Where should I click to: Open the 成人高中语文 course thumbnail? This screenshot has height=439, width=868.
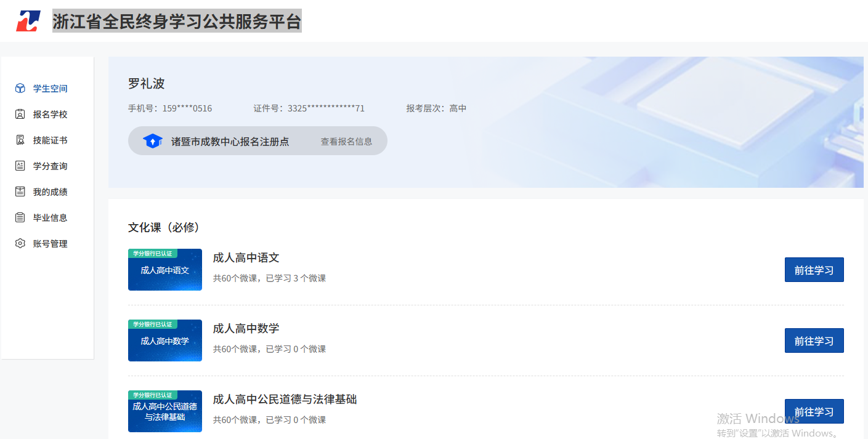pos(165,270)
